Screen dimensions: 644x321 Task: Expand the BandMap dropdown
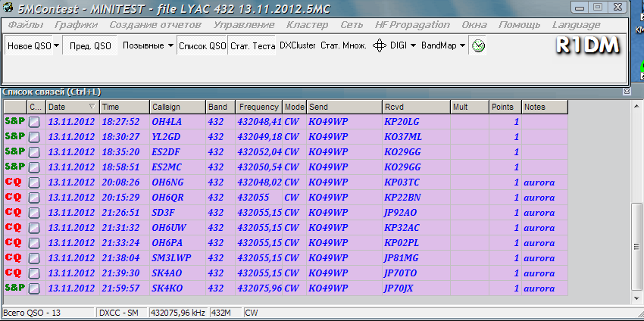click(x=462, y=45)
